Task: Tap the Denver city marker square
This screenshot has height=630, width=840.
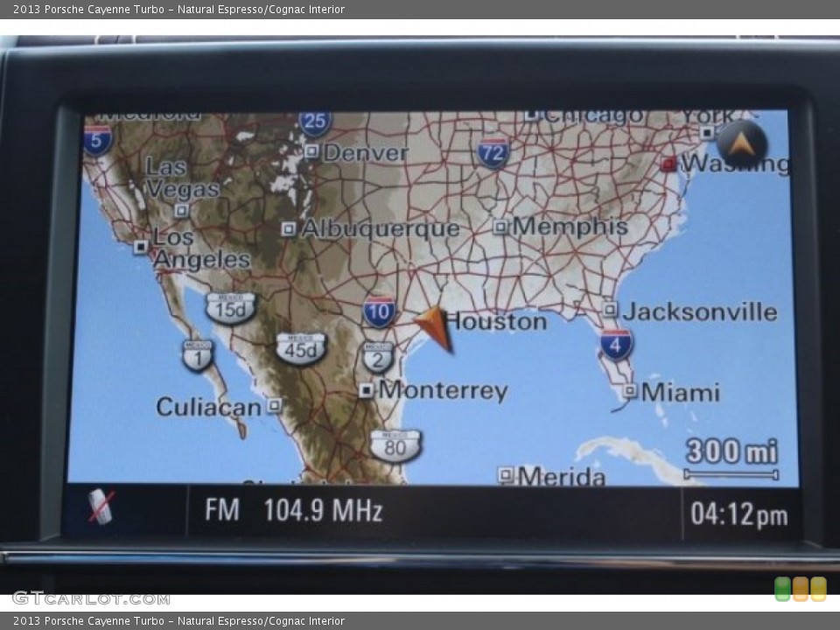Action: 311,151
